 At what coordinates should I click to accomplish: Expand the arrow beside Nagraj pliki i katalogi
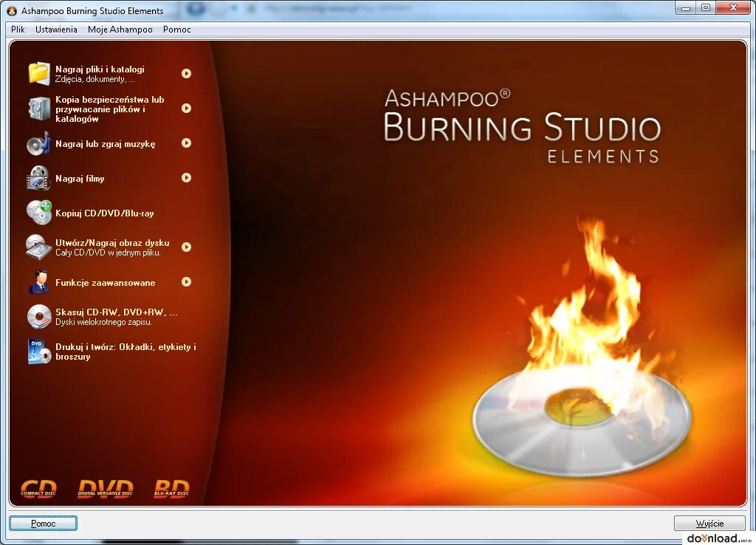coord(186,73)
